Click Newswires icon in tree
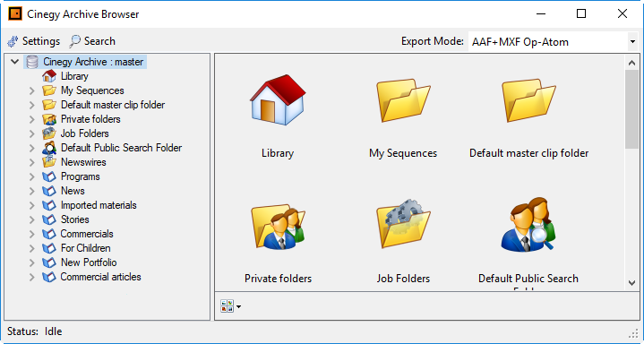The height and width of the screenshot is (344, 644). (49, 162)
